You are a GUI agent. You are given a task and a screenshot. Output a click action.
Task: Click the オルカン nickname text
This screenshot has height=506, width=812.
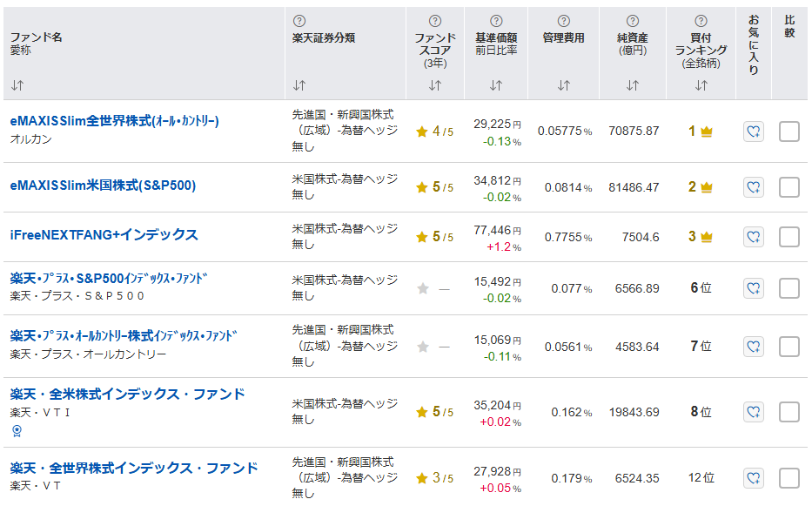pos(31,139)
